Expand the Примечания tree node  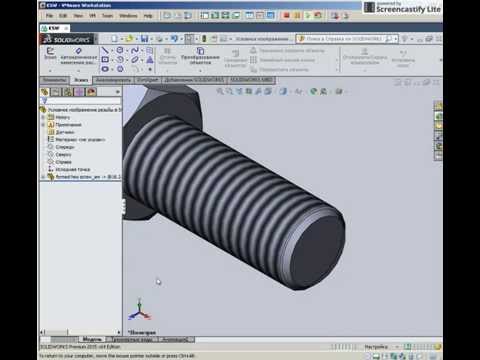43,125
